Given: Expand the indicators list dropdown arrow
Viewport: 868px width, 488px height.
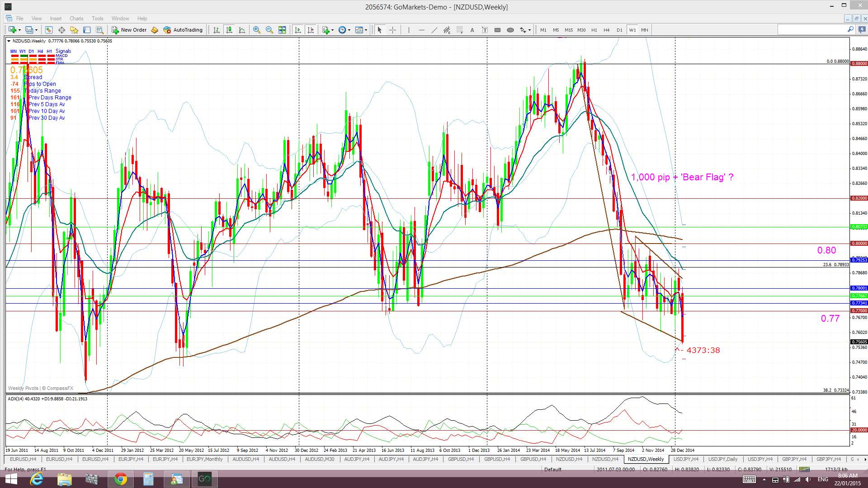Looking at the screenshot, I should coord(333,30).
